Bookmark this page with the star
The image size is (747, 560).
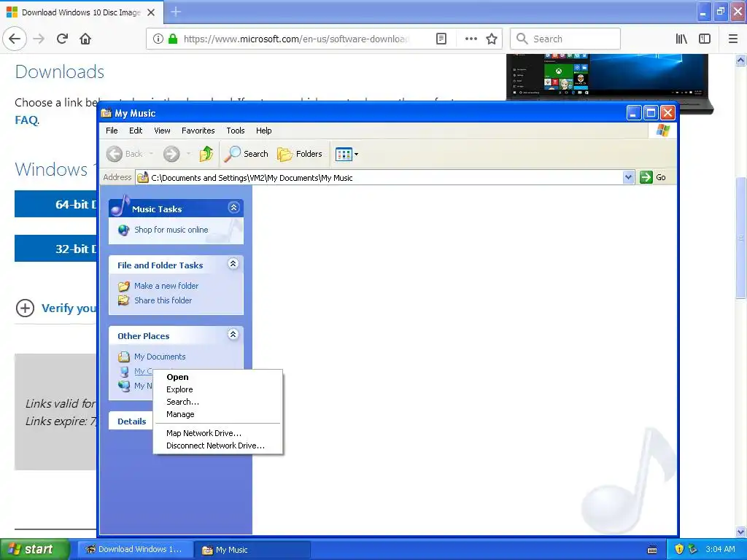pos(492,39)
